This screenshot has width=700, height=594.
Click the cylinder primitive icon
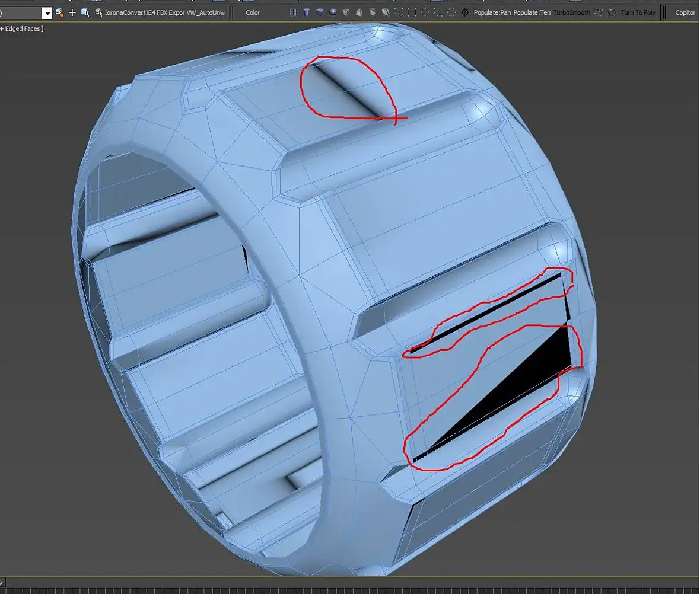tap(306, 12)
